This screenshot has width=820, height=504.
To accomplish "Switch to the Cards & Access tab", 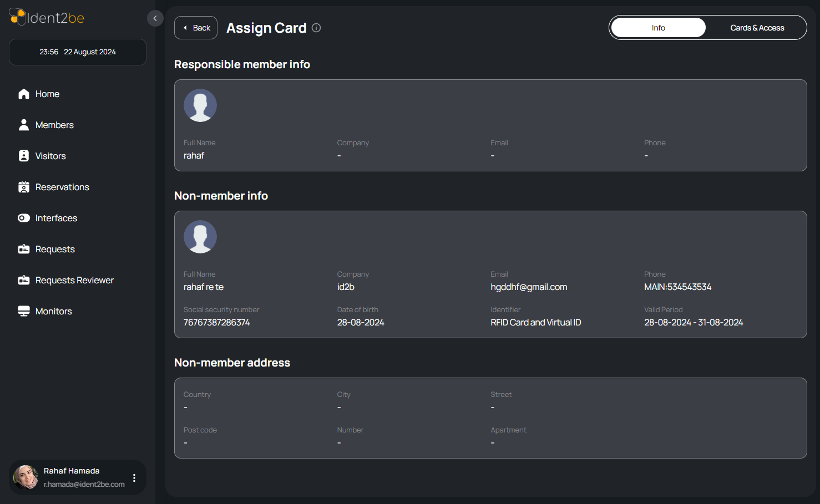I will click(757, 28).
